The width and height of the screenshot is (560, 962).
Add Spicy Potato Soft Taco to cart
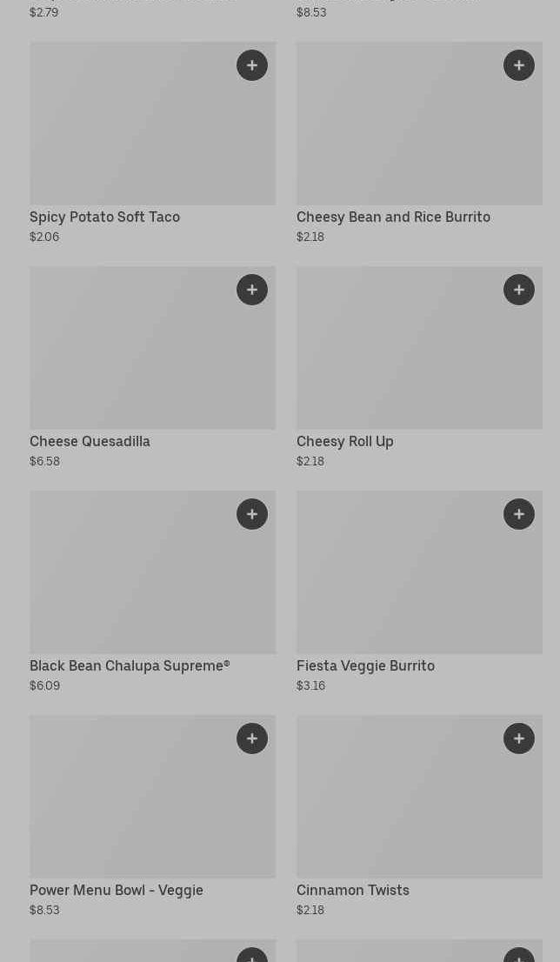pos(252,65)
